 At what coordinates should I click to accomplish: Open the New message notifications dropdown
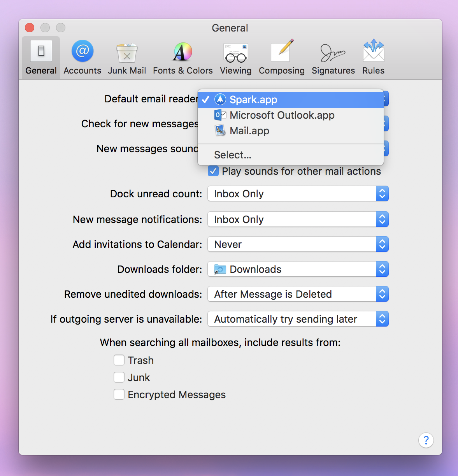tap(298, 220)
